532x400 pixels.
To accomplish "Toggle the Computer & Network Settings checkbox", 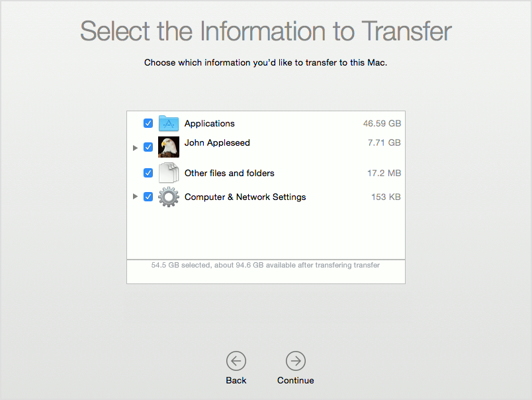I will point(148,197).
